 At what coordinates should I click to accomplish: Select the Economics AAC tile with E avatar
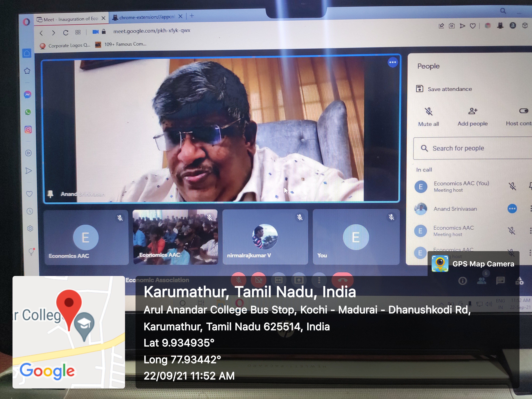pyautogui.click(x=86, y=238)
